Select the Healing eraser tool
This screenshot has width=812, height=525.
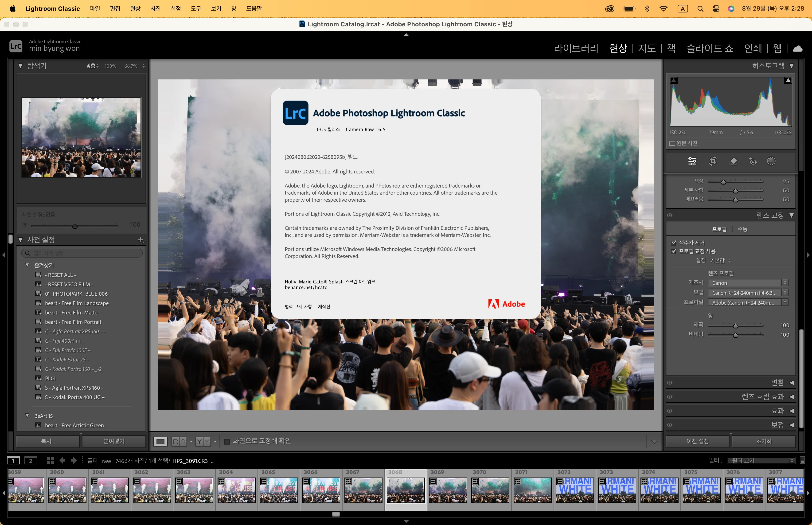point(733,161)
